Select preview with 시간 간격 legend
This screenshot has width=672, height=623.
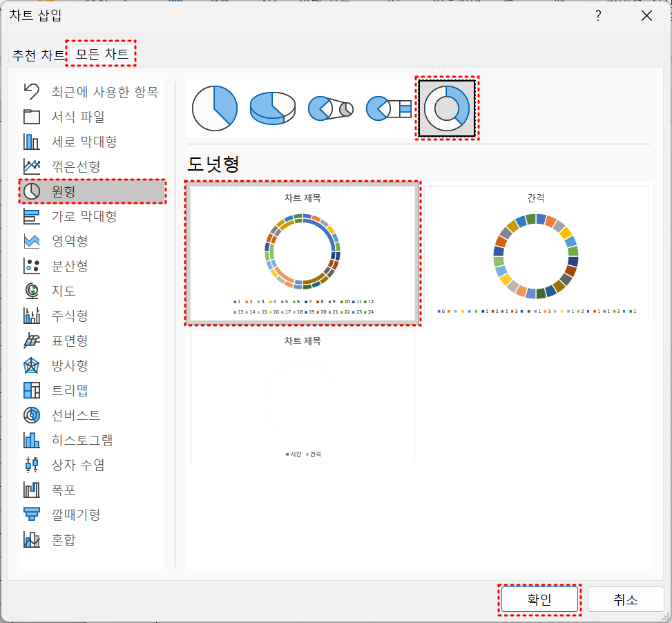(x=303, y=396)
